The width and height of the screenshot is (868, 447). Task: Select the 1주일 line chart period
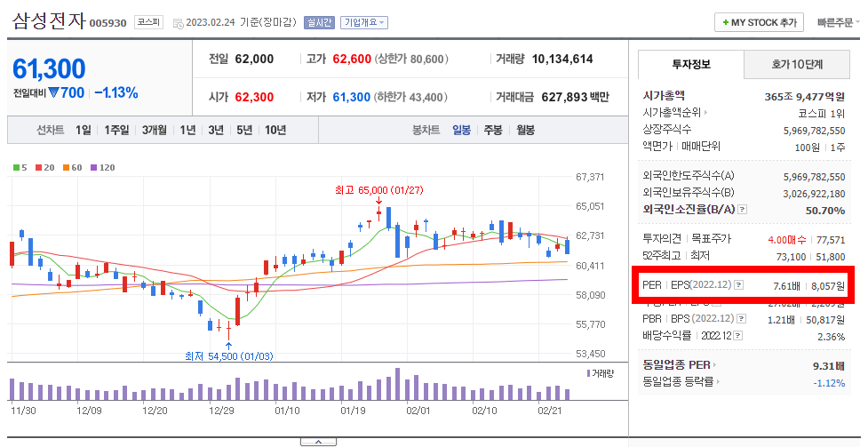116,130
